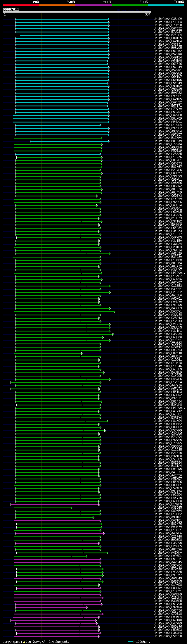The height and width of the screenshot is (644, 187).
Task: Select the UniRef100_B6BPY6 label
Action: [x=168, y=279]
